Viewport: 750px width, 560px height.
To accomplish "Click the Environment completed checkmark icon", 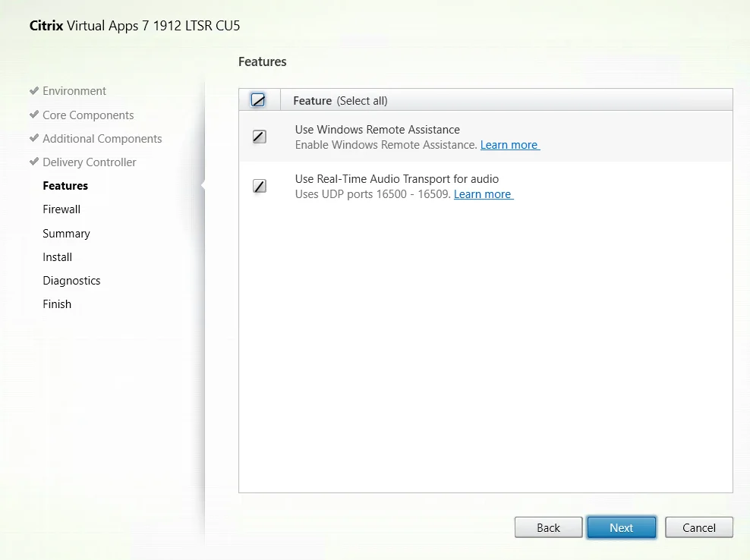I will (34, 90).
